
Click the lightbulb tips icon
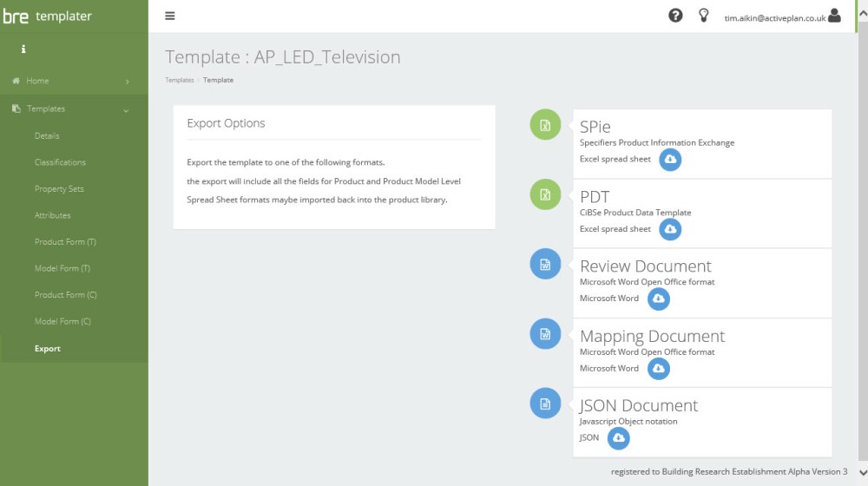click(704, 16)
